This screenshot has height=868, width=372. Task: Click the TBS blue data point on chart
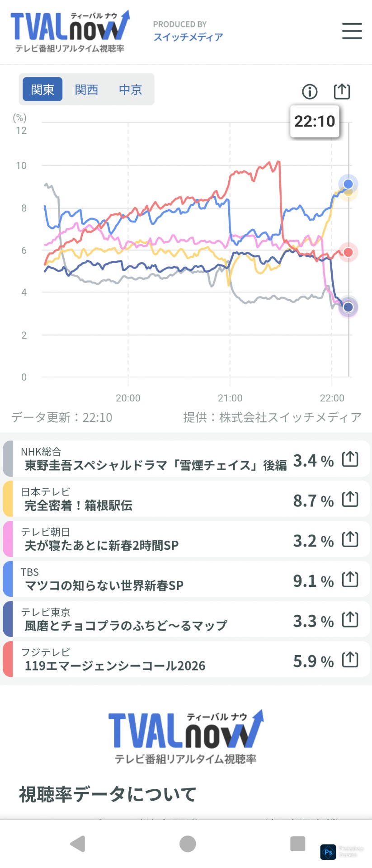pyautogui.click(x=348, y=184)
